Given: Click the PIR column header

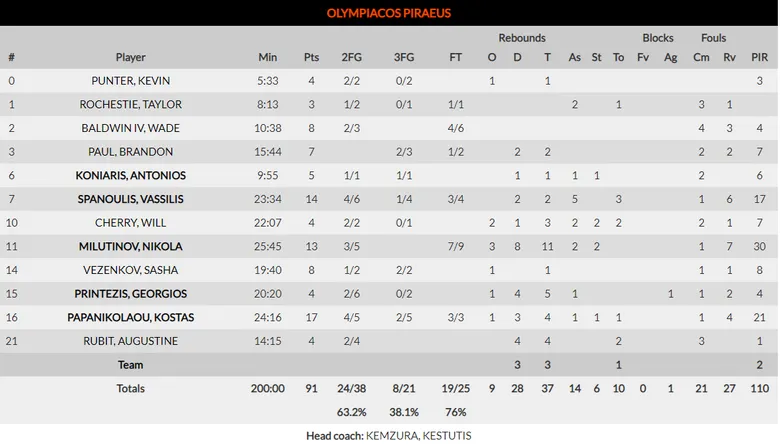Looking at the screenshot, I should tap(760, 57).
